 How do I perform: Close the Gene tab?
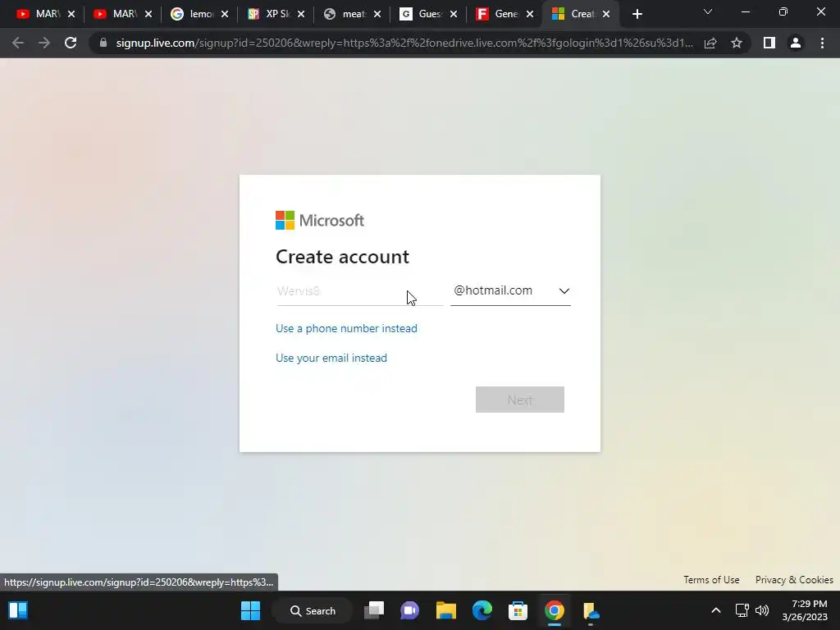(530, 15)
